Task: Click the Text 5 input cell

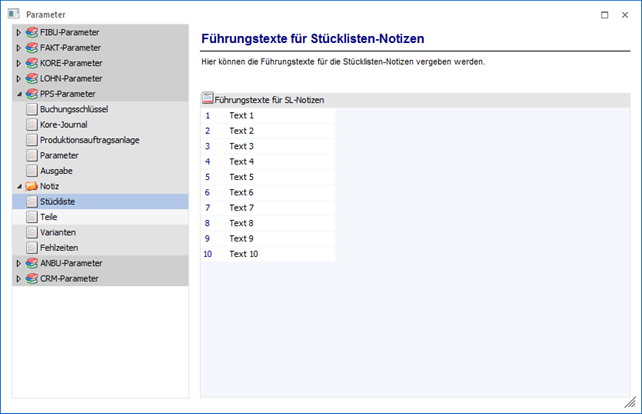Action: pyautogui.click(x=280, y=177)
